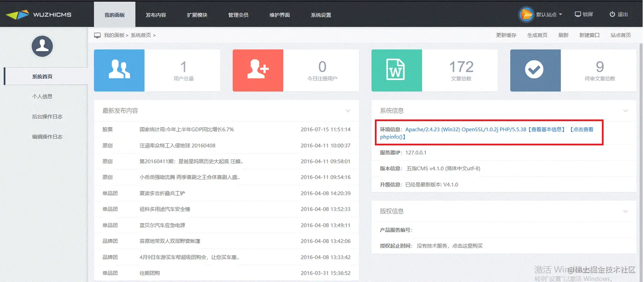Image resolution: width=644 pixels, height=282 pixels.
Task: Click the 172 article total number
Action: 461,67
